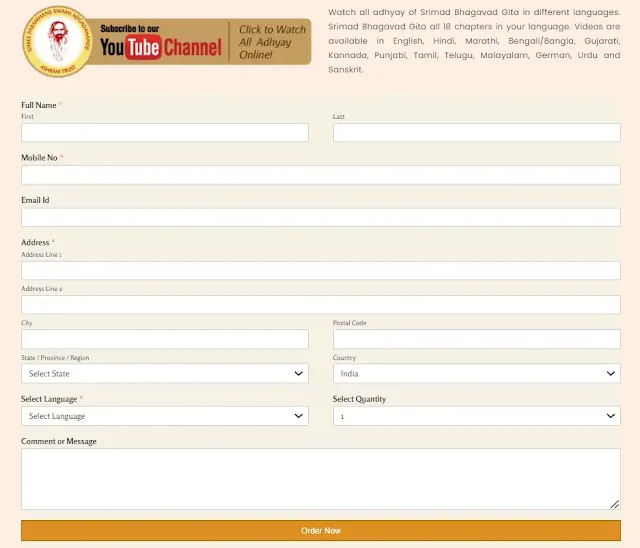The width and height of the screenshot is (640, 548).
Task: Open the Select State dropdown
Action: [x=165, y=373]
